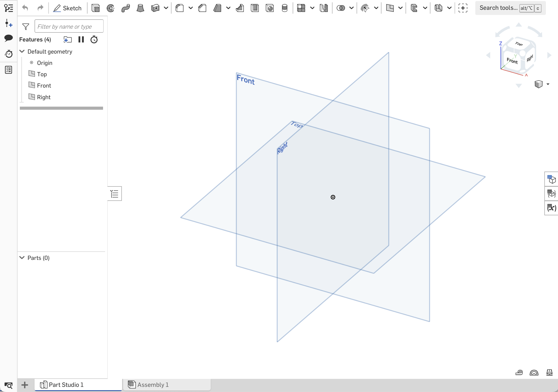Select the Chamfer tool

click(202, 8)
